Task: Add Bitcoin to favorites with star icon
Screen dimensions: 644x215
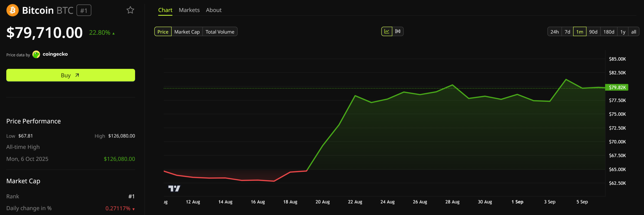Action: tap(130, 10)
